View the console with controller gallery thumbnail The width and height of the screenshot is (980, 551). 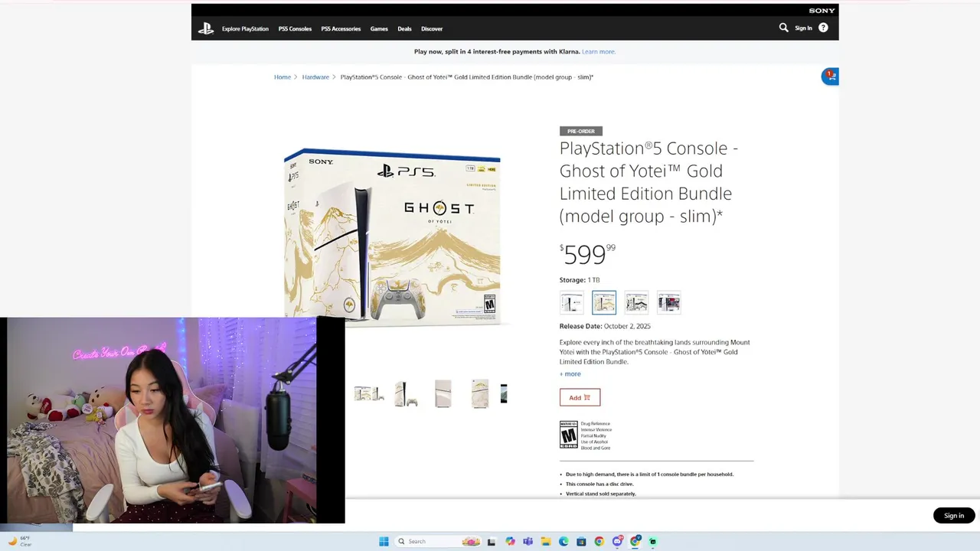pos(369,394)
